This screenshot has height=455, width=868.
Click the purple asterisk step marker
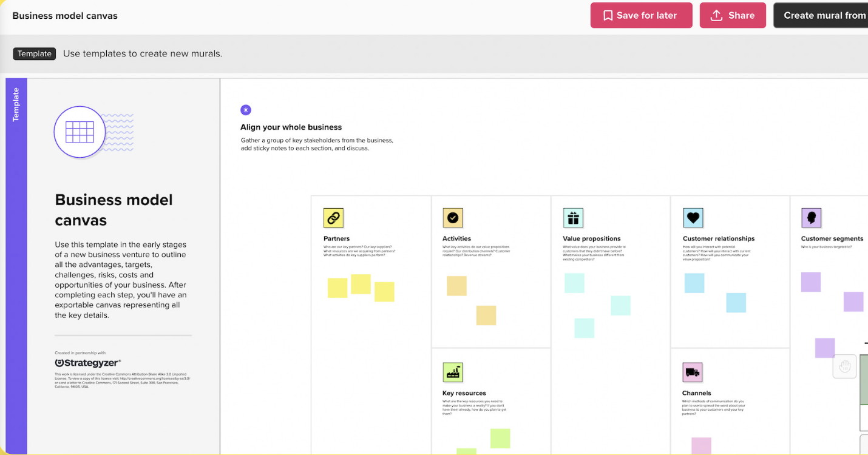(x=246, y=110)
